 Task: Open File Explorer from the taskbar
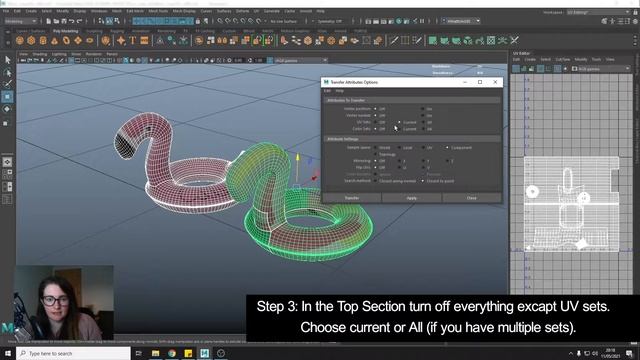[156, 353]
